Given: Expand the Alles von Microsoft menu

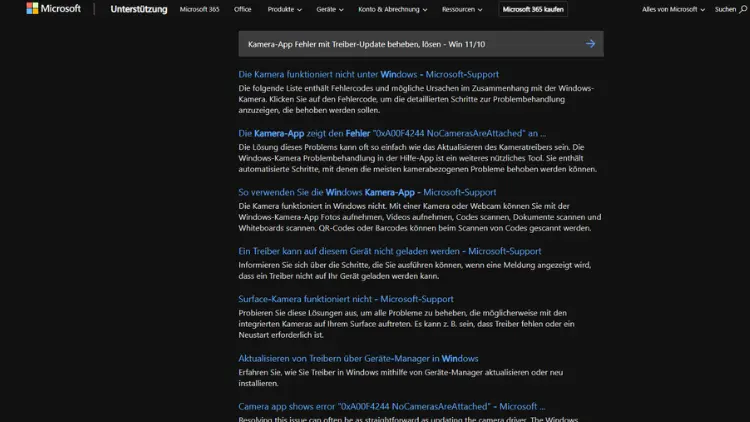Looking at the screenshot, I should click(673, 9).
